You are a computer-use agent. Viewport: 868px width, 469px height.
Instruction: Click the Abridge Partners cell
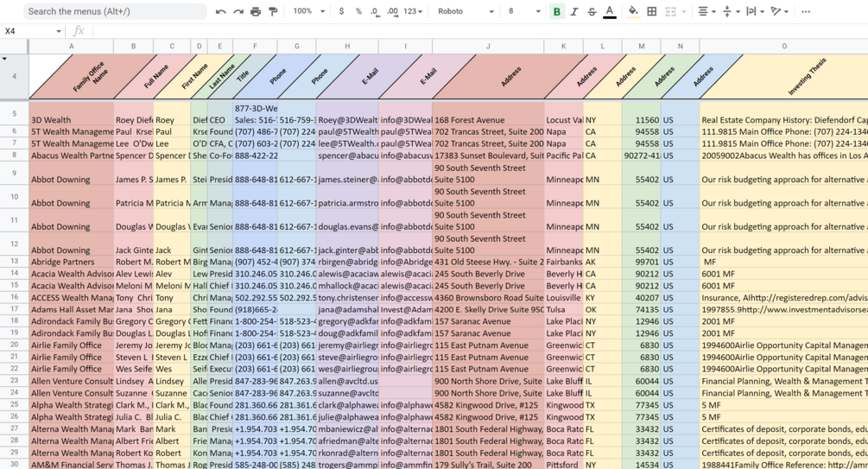pyautogui.click(x=72, y=262)
